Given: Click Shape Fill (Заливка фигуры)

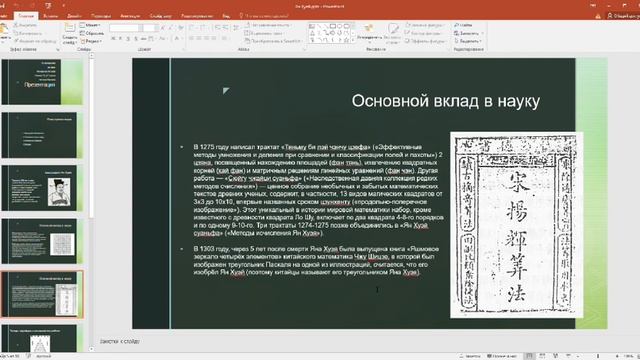Looking at the screenshot, I should [424, 25].
